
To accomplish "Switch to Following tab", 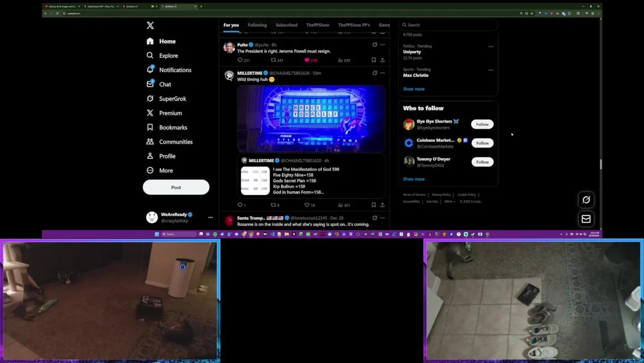I will pyautogui.click(x=257, y=25).
